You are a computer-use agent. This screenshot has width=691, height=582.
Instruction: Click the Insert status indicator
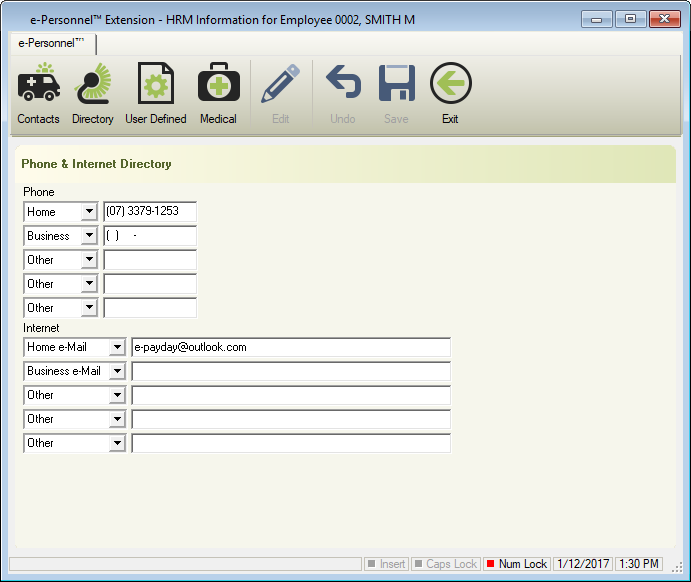pos(386,564)
